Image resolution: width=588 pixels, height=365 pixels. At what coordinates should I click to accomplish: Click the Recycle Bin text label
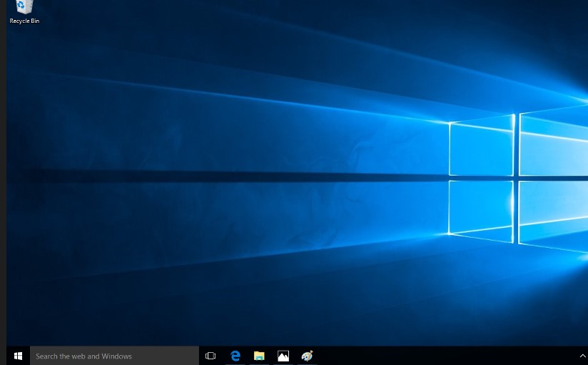(24, 21)
